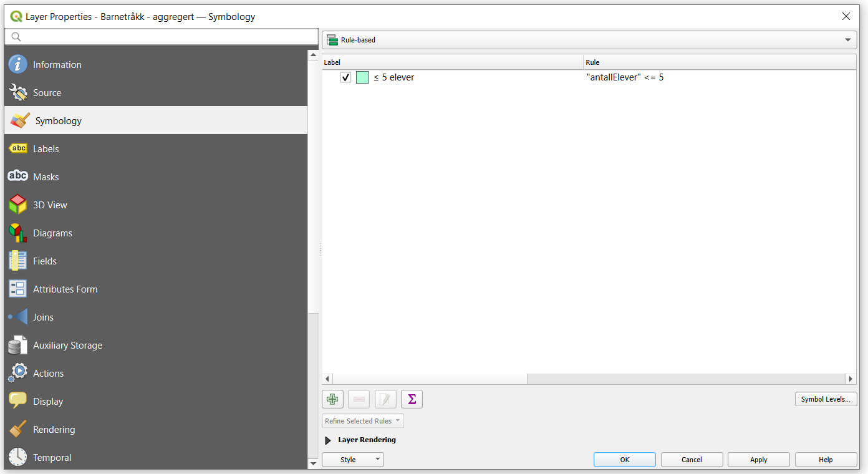
Task: Click the Information sidebar icon
Action: [x=17, y=64]
